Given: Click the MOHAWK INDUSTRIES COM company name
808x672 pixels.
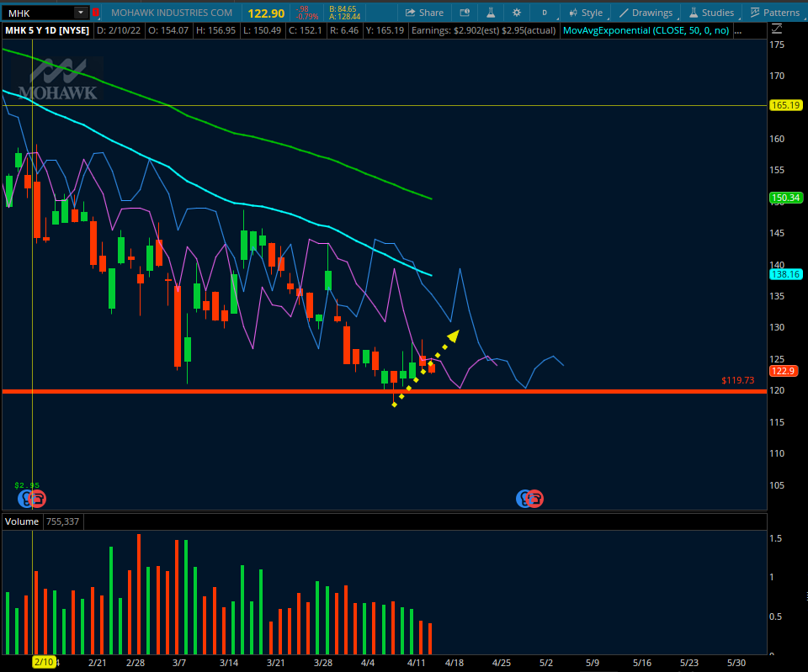Looking at the screenshot, I should [172, 13].
